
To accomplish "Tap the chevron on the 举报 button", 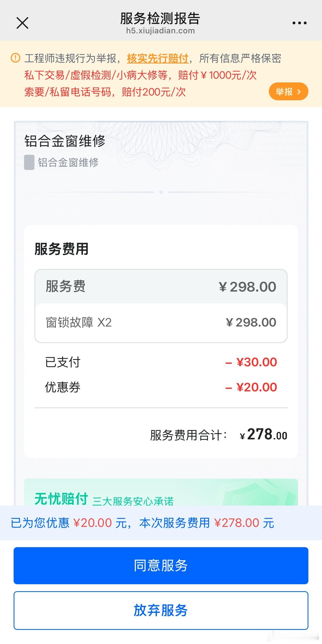I will (299, 92).
